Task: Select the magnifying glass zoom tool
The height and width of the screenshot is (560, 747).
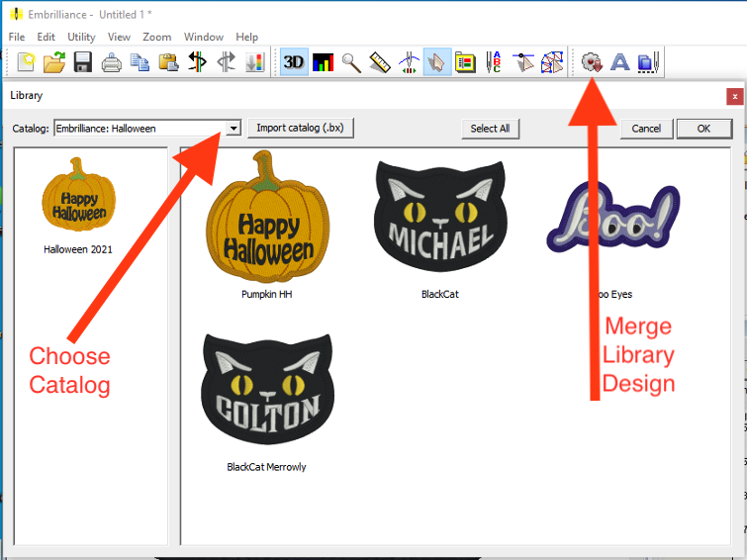Action: [x=351, y=62]
